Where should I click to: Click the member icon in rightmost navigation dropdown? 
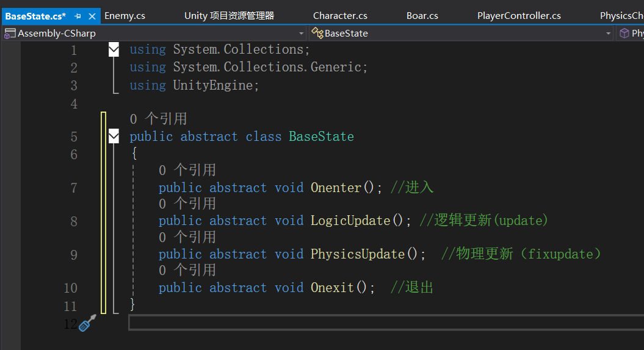coord(624,34)
